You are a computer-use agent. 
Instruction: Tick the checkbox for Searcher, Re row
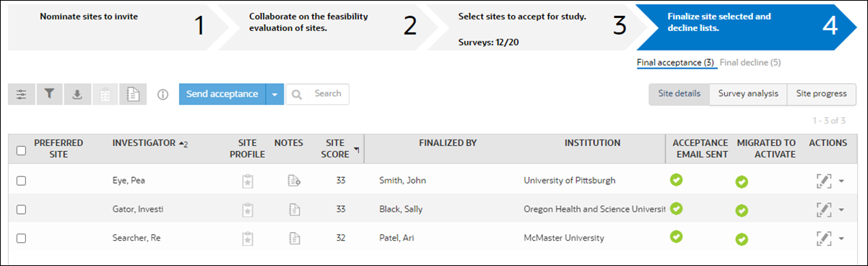pyautogui.click(x=21, y=238)
